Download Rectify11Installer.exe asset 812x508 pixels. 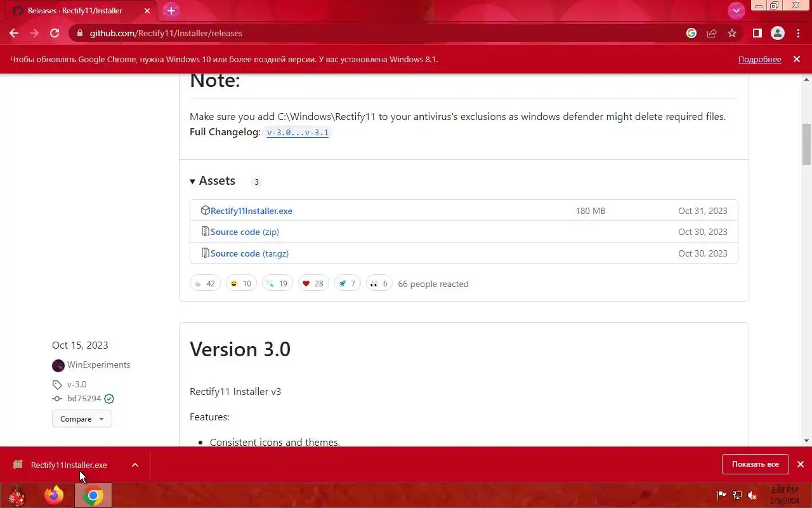click(x=251, y=211)
